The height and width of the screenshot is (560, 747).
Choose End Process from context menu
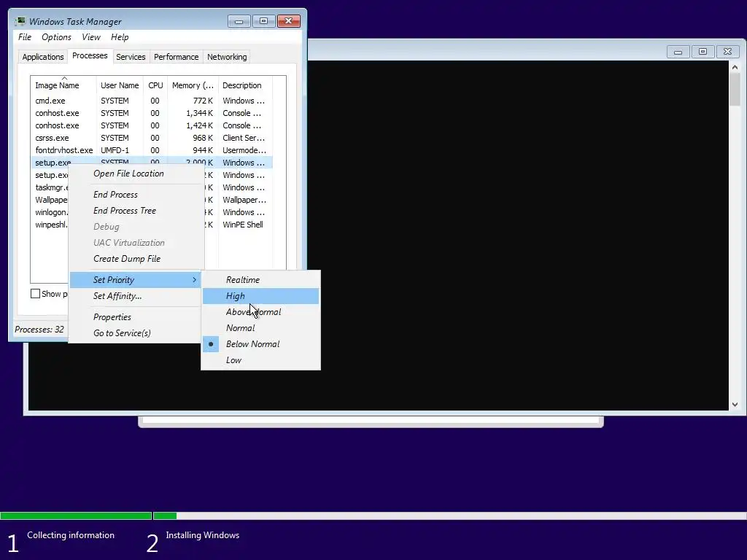[x=136, y=195]
